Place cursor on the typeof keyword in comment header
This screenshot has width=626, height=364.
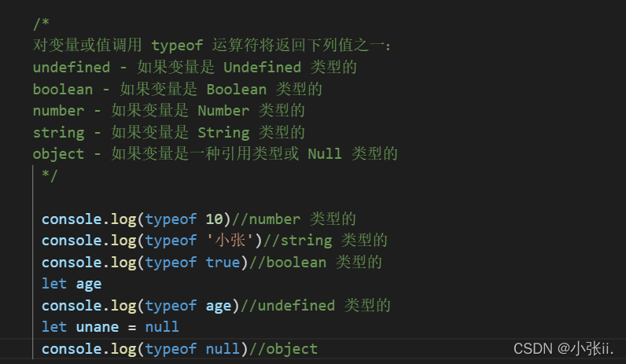[177, 45]
